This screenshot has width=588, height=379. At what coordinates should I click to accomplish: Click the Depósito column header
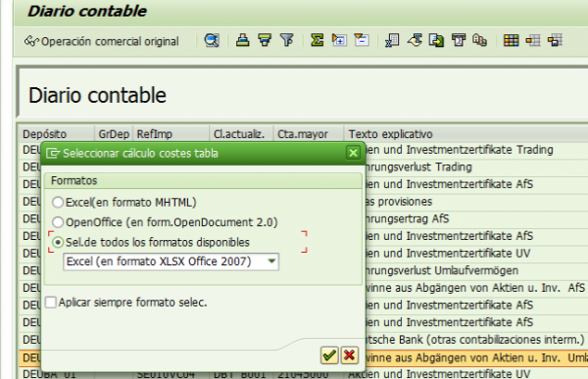56,134
